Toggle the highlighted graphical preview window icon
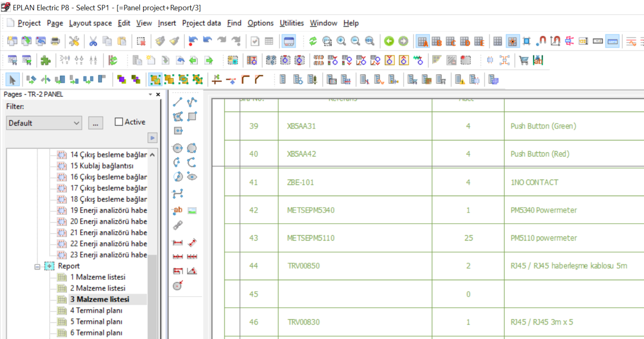Screen dimensions: 644x339 (x=289, y=41)
